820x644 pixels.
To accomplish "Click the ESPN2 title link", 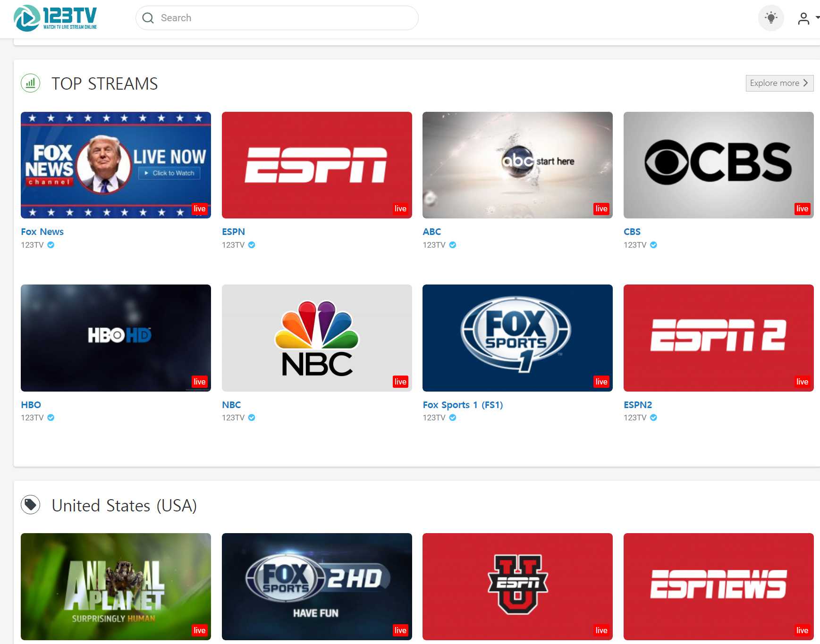I will pos(638,405).
